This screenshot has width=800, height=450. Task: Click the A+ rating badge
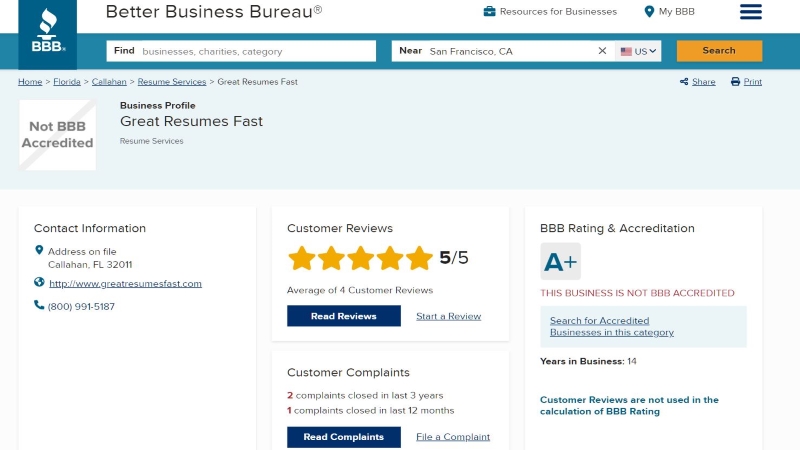[x=560, y=261]
